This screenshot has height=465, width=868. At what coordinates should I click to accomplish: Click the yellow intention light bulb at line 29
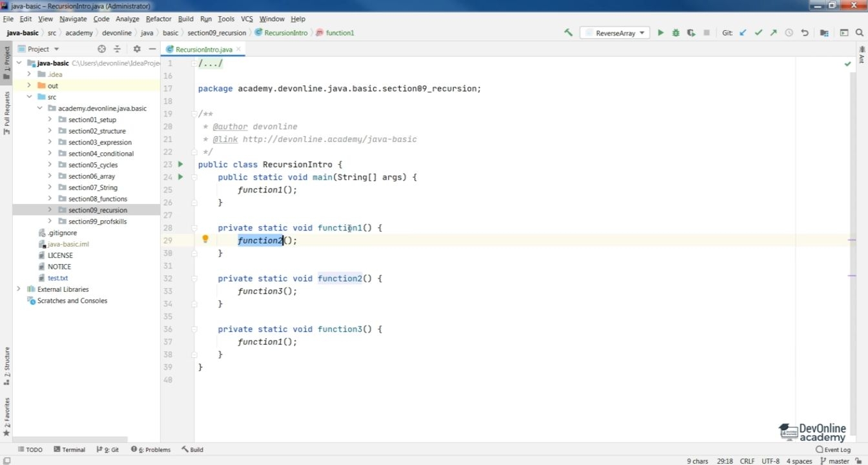point(205,240)
